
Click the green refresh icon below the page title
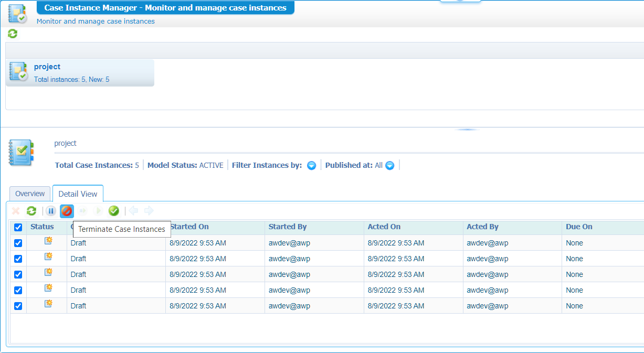pyautogui.click(x=13, y=34)
